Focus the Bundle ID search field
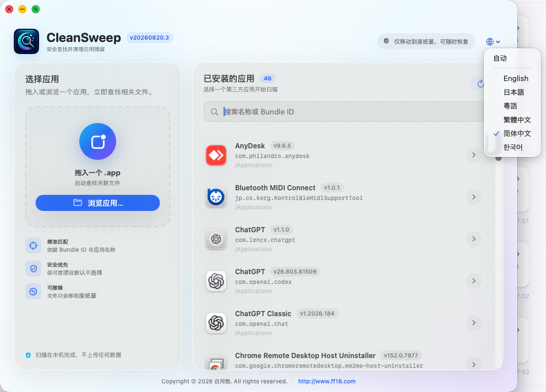Viewport: 546px width, 392px height. tap(345, 112)
